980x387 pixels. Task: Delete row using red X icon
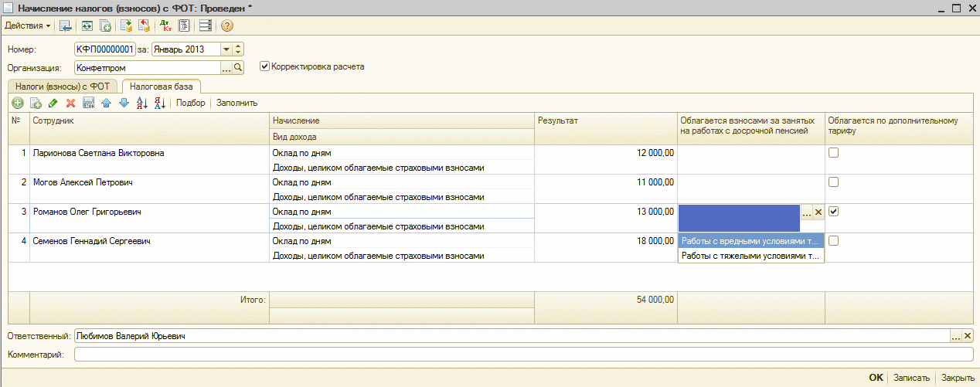tap(70, 103)
